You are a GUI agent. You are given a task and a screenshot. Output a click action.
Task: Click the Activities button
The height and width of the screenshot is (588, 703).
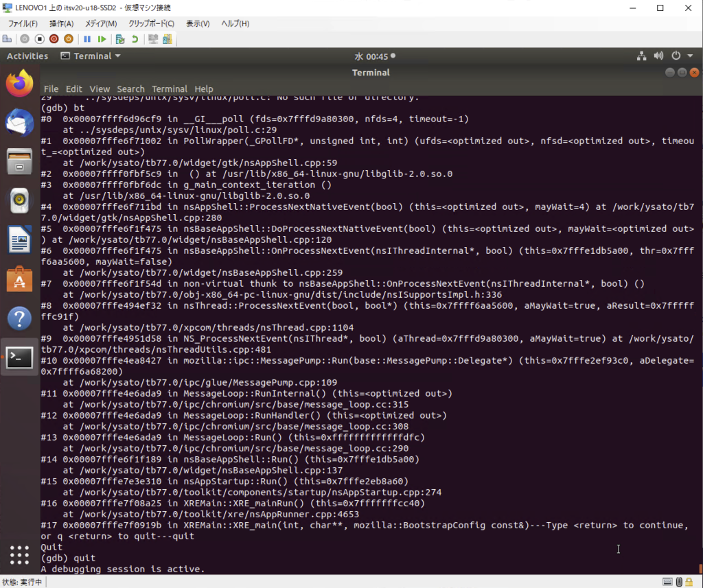pyautogui.click(x=27, y=56)
